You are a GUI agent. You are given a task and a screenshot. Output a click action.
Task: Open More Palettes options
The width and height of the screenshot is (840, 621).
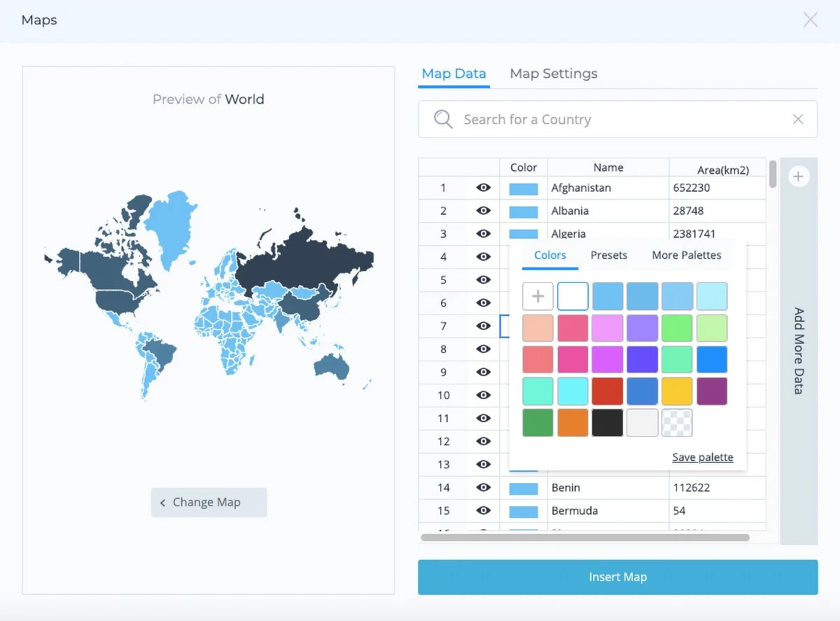(686, 255)
